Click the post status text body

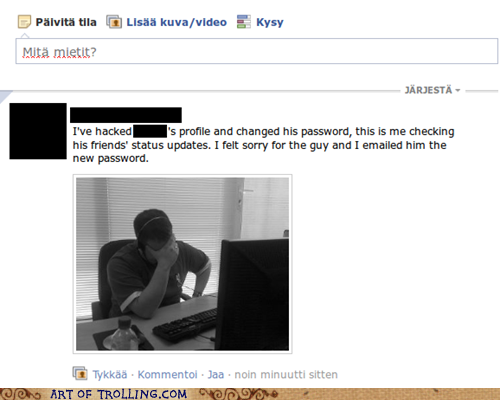(263, 145)
